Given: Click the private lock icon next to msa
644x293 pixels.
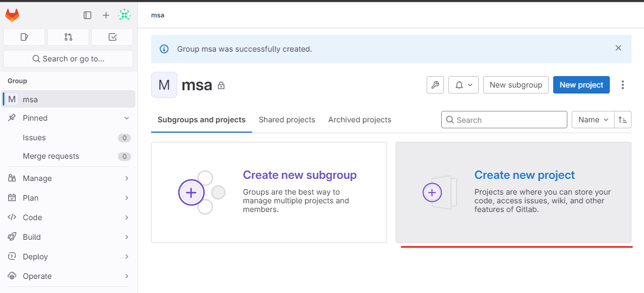Looking at the screenshot, I should click(x=221, y=85).
